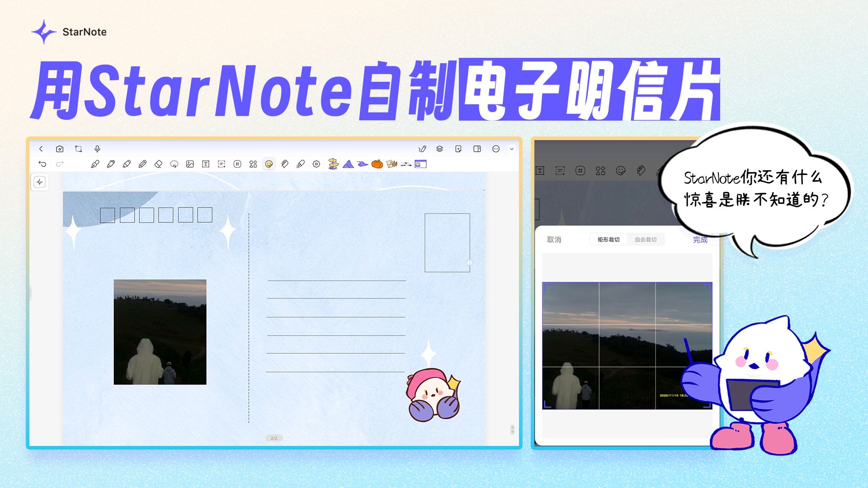The height and width of the screenshot is (488, 868).
Task: Toggle undo action in toolbar
Action: coord(43,164)
